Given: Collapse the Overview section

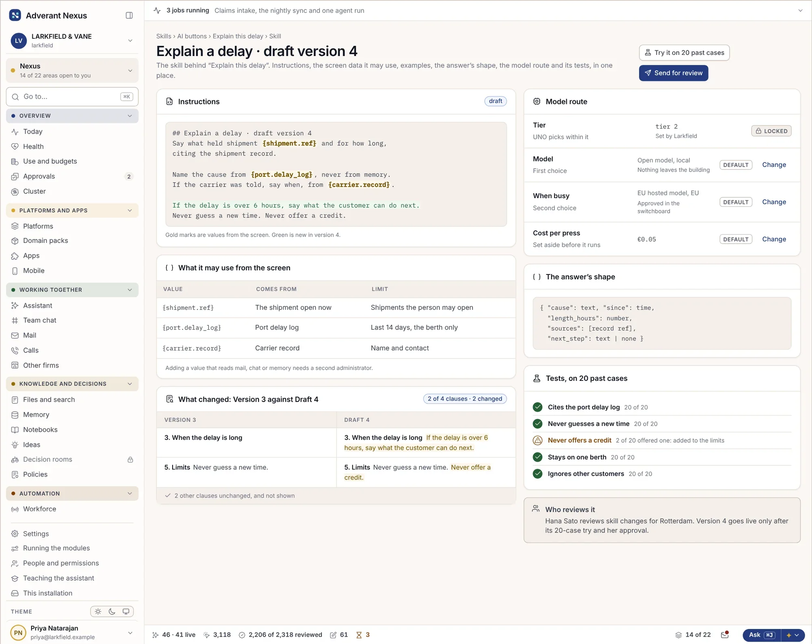Looking at the screenshot, I should (x=72, y=116).
